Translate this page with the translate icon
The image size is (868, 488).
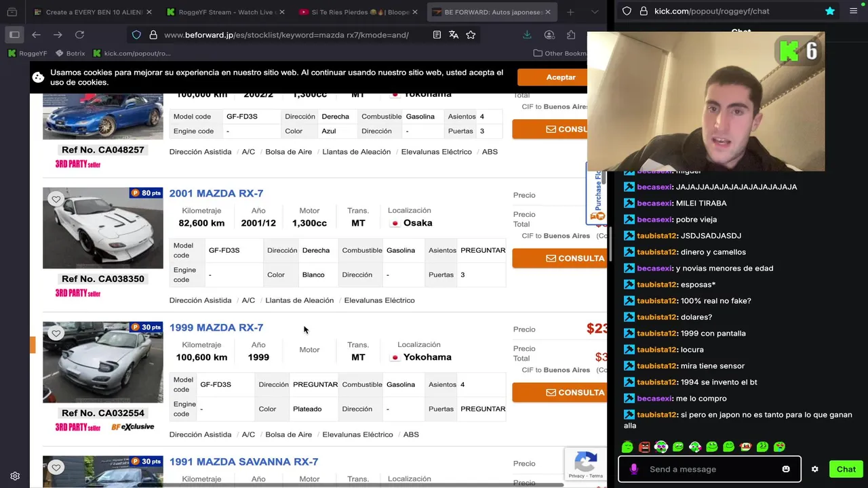pyautogui.click(x=454, y=35)
